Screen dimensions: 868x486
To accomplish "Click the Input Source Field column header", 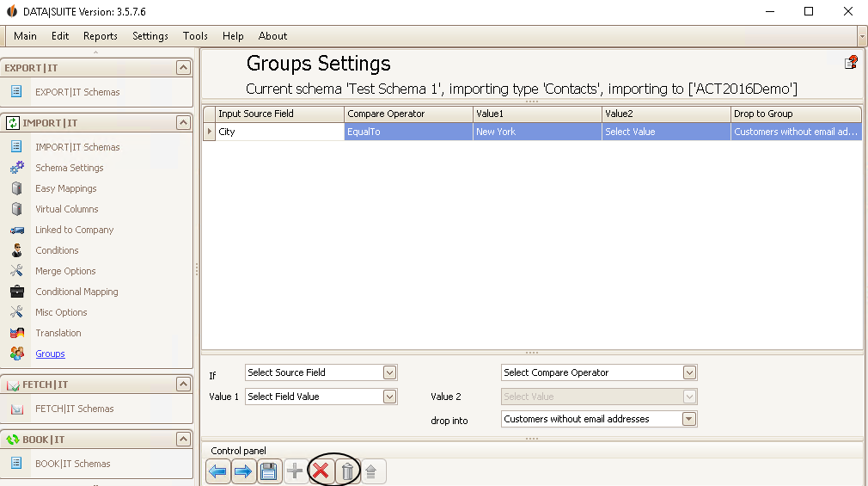I will coord(279,114).
